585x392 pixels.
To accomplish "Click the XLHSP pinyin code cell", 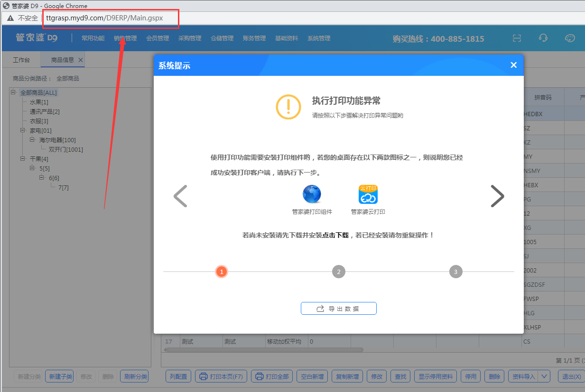I will (543, 327).
